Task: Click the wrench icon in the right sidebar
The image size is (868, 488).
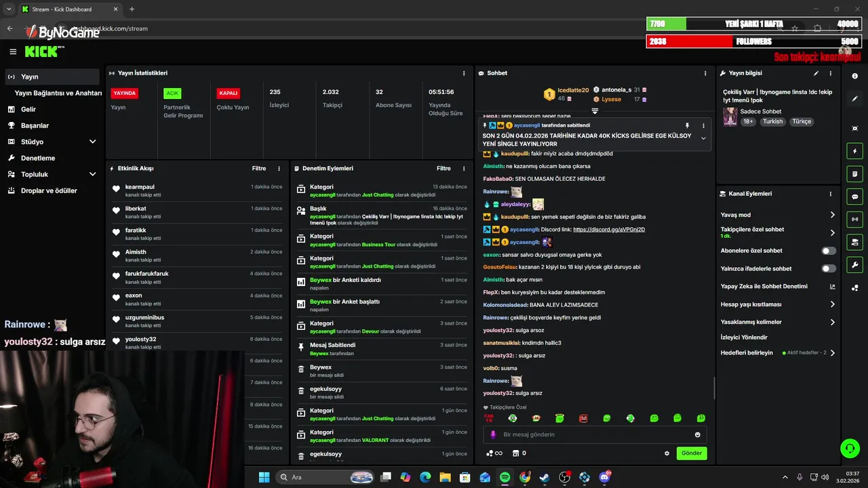Action: [855, 265]
